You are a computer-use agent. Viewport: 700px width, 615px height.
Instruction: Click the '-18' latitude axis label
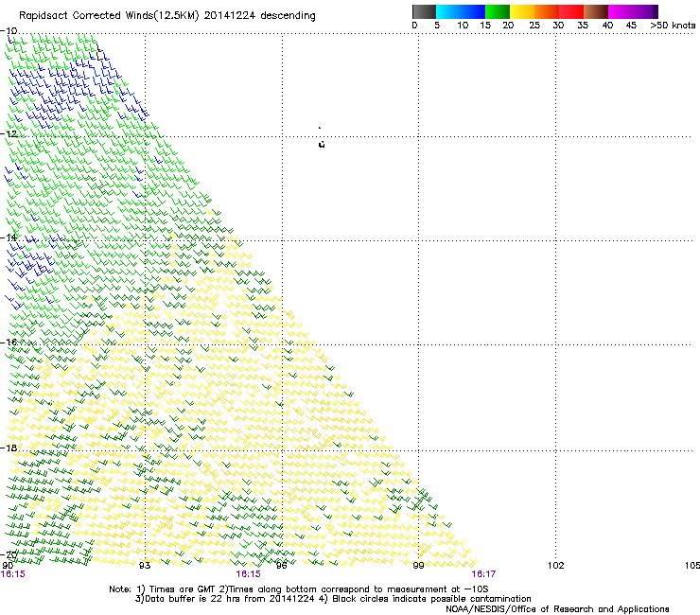tap(9, 448)
